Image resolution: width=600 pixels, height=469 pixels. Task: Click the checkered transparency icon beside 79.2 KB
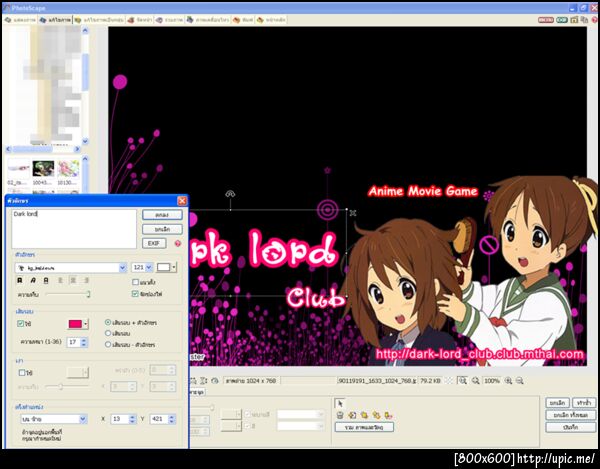point(449,381)
